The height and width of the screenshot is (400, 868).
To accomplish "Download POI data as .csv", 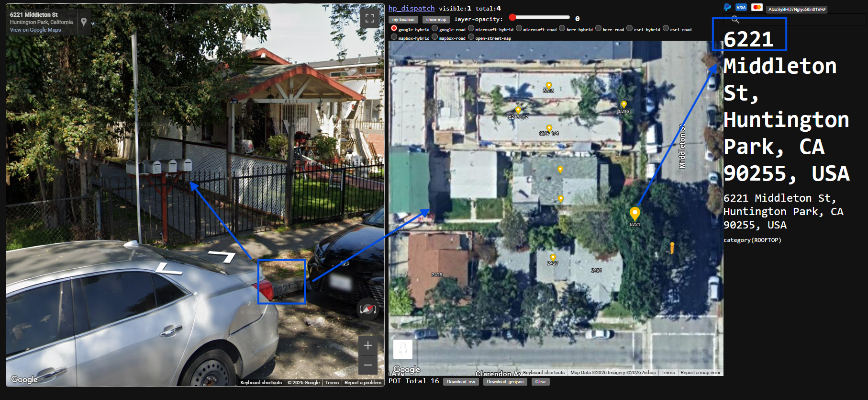I will point(461,382).
